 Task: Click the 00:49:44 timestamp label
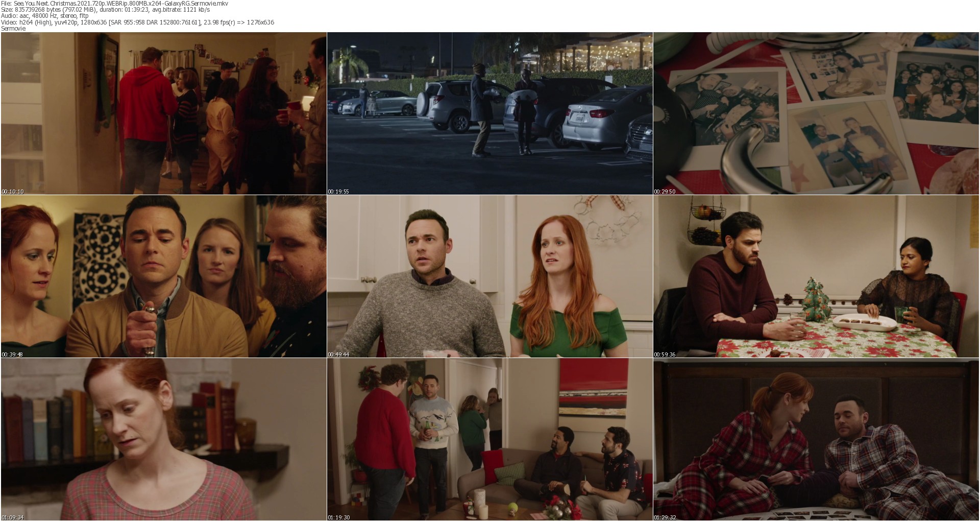pyautogui.click(x=338, y=354)
